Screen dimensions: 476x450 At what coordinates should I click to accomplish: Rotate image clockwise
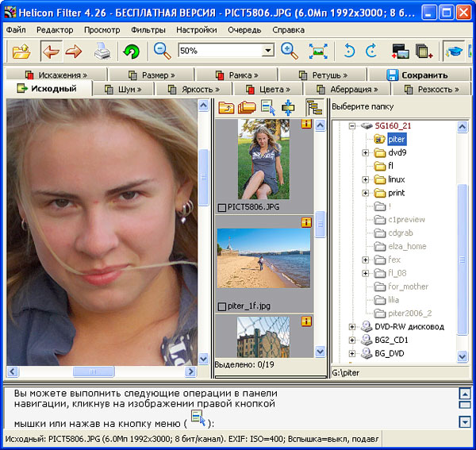371,51
